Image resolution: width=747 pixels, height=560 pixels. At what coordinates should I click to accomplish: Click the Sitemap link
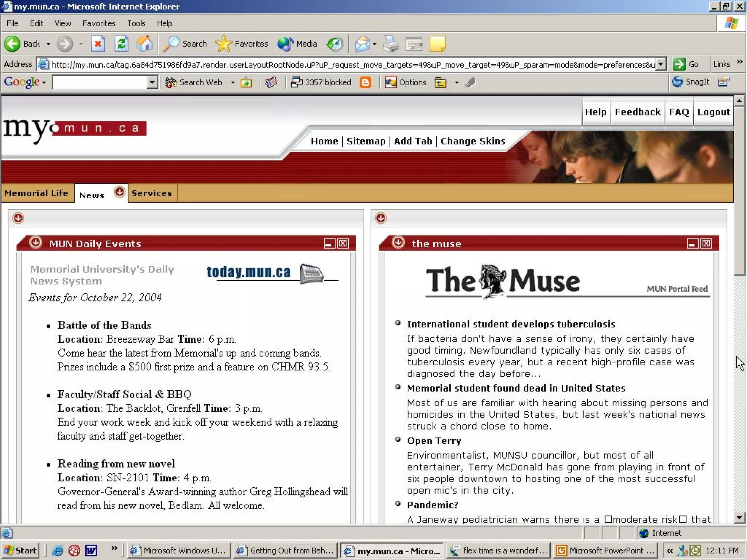pos(366,141)
